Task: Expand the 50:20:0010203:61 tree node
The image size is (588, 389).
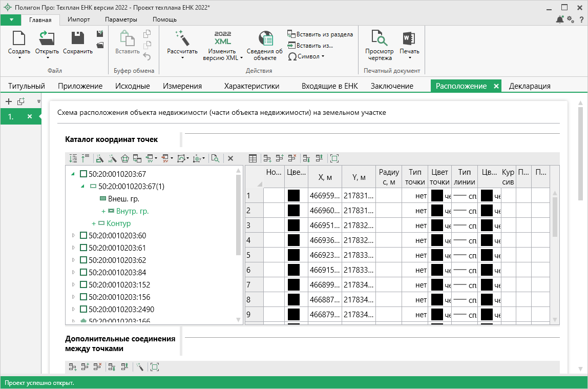Action: [x=73, y=248]
